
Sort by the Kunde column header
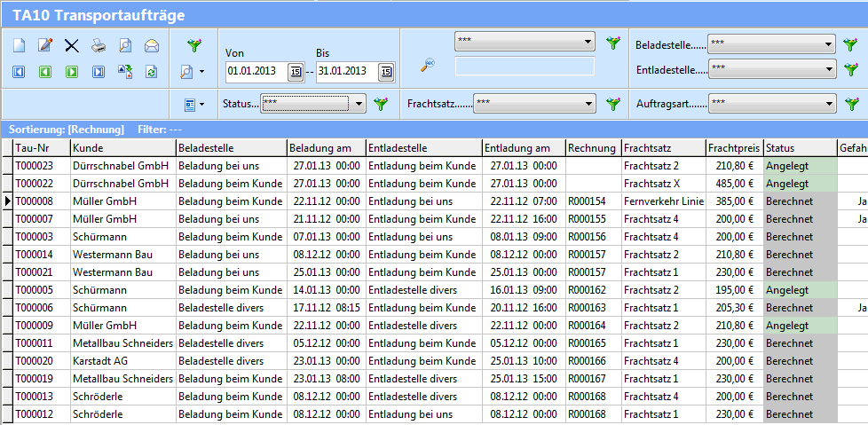122,147
